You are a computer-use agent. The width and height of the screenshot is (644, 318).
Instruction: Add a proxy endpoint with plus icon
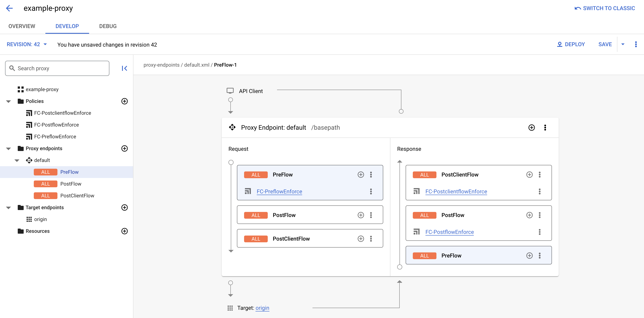[124, 148]
